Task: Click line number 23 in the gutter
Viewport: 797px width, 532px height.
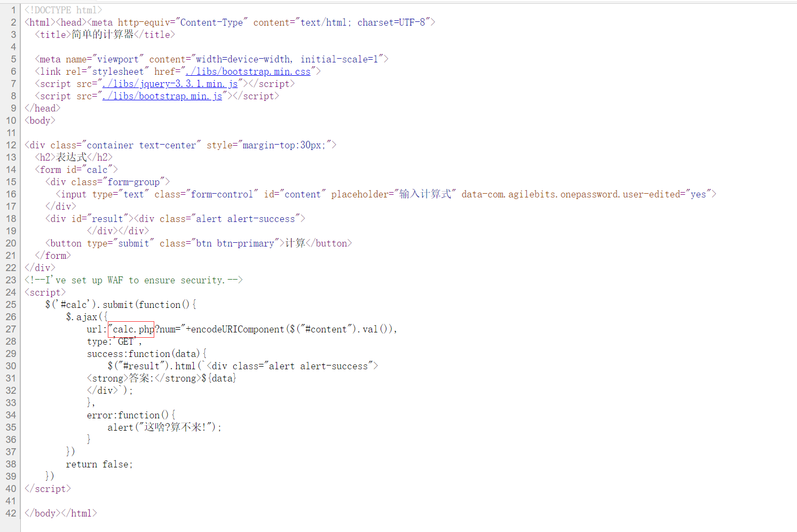Action: [11, 280]
